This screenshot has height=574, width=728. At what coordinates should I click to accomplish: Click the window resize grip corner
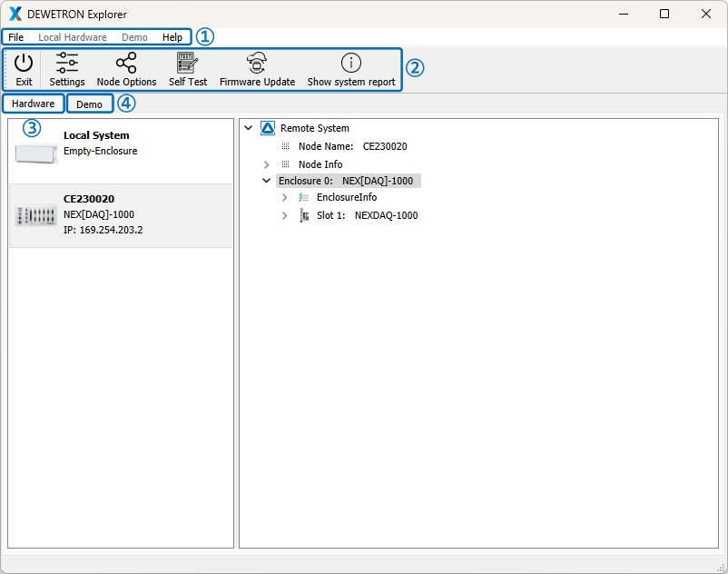click(721, 567)
